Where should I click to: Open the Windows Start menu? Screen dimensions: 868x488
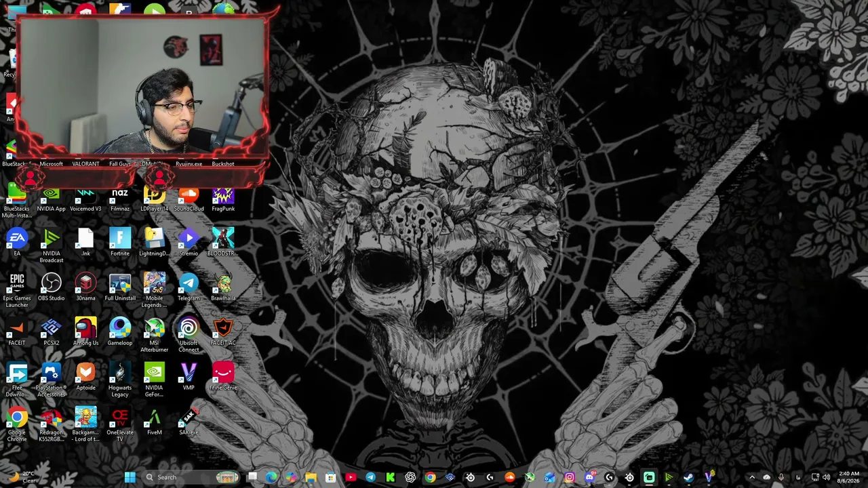point(130,477)
